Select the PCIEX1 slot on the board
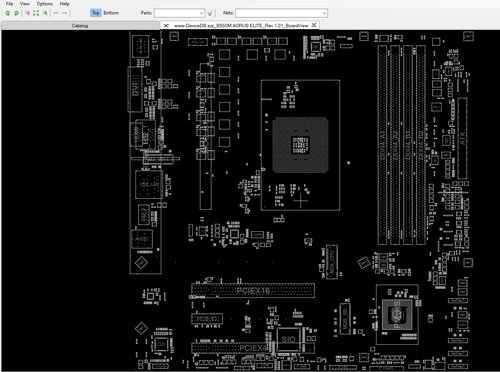 [x=207, y=319]
